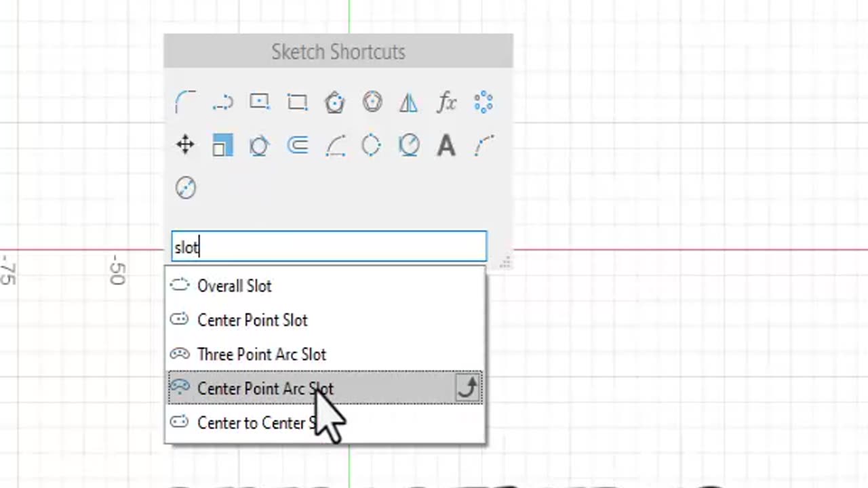Click the search field containing 'slot'
Screen dimensions: 868x488
[329, 247]
